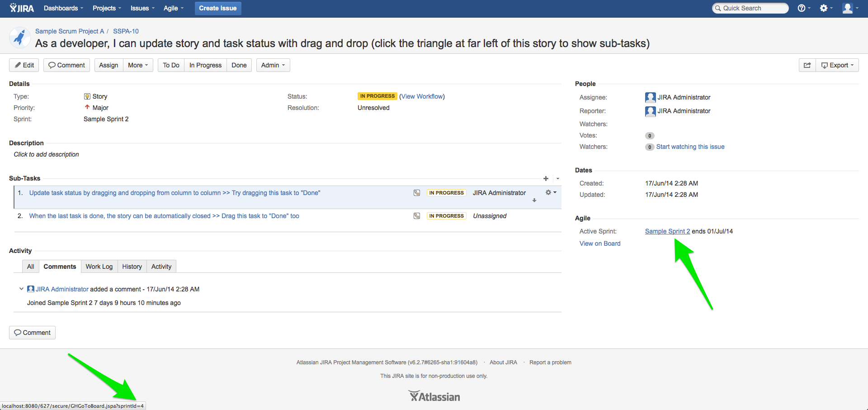Open the user profile avatar menu
This screenshot has height=410, width=868.
click(x=850, y=8)
